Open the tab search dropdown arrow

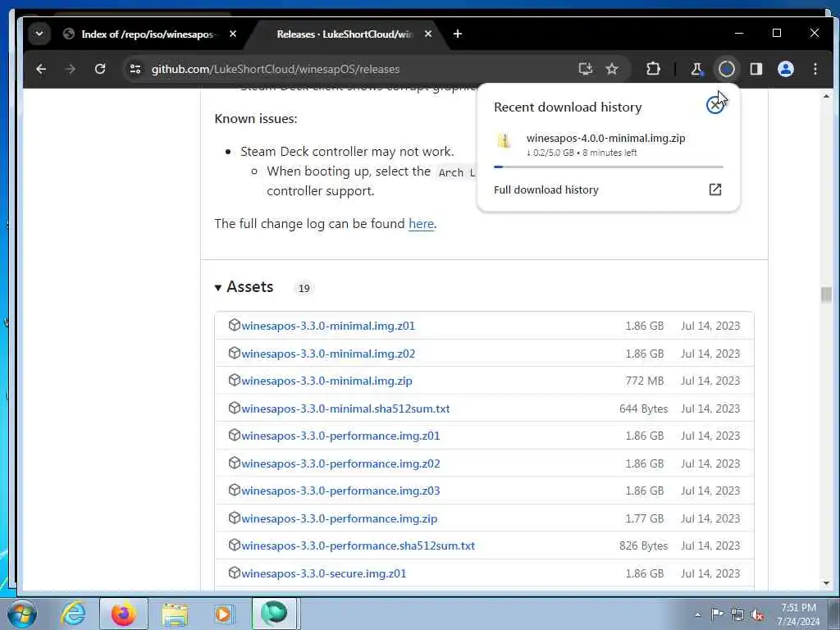(x=39, y=34)
